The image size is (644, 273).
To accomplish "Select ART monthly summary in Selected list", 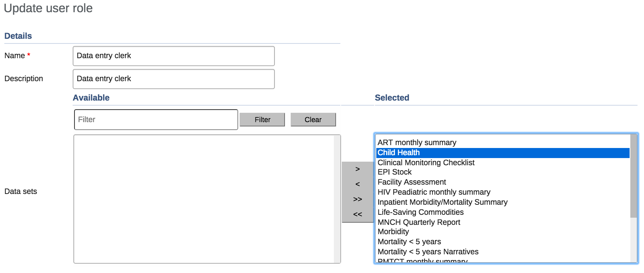I will pos(417,143).
